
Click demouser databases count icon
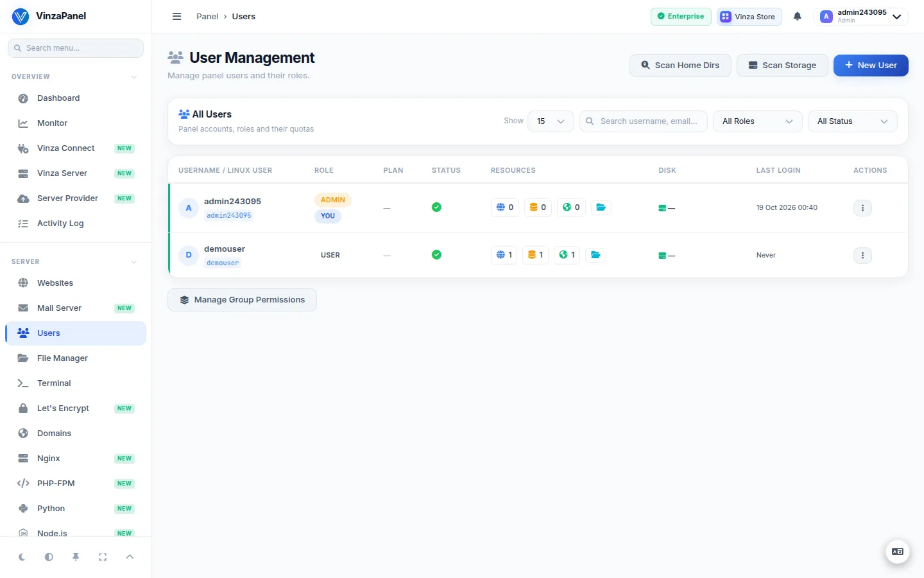535,255
